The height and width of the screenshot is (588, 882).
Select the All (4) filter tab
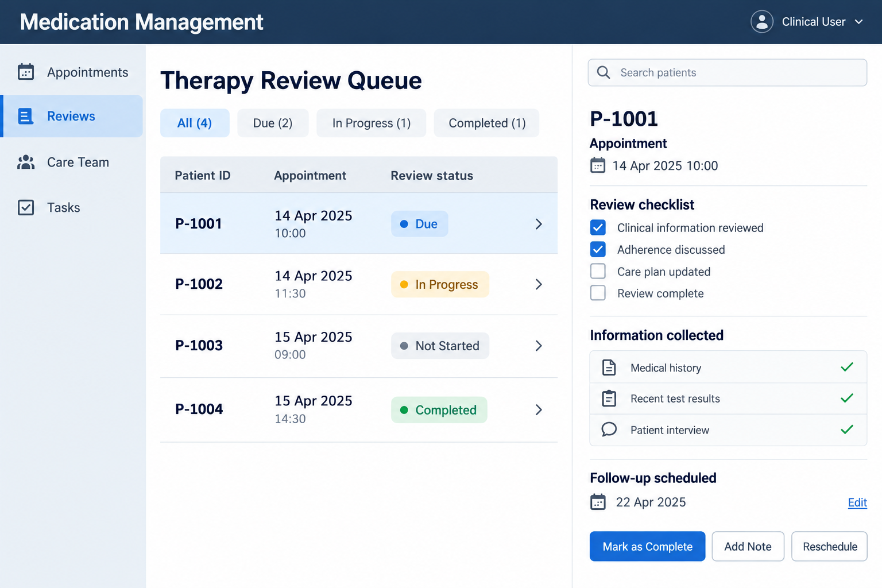[195, 123]
